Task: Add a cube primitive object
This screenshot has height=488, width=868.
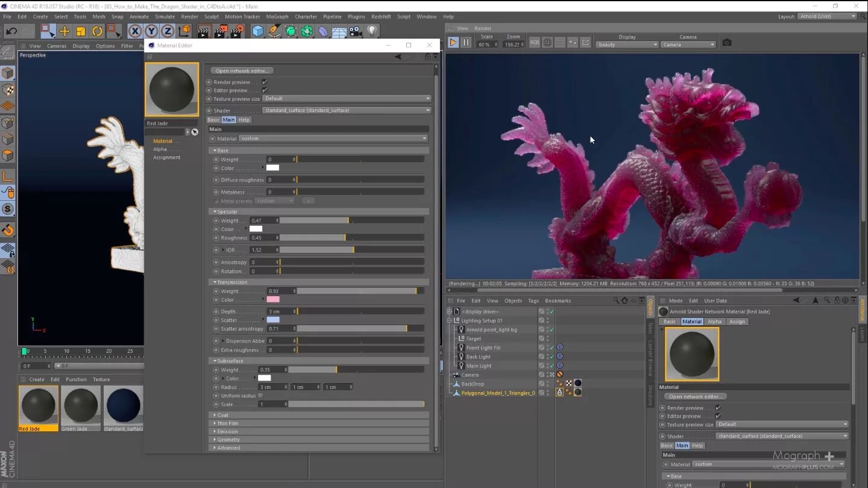Action: pyautogui.click(x=258, y=31)
